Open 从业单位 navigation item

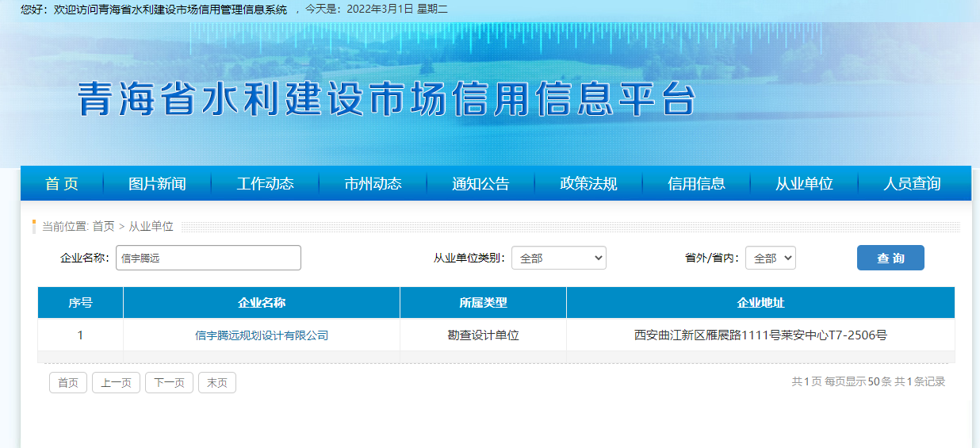804,184
